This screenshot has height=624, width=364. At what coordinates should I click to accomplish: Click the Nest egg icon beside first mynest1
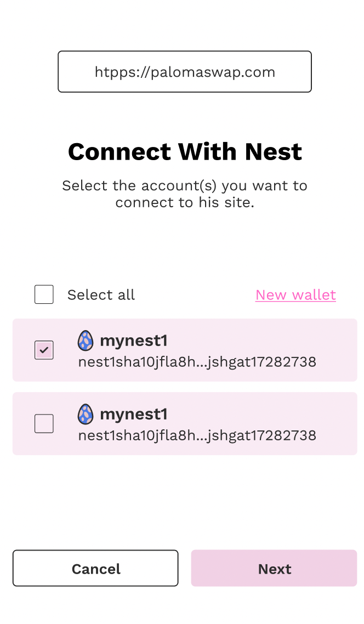(86, 341)
